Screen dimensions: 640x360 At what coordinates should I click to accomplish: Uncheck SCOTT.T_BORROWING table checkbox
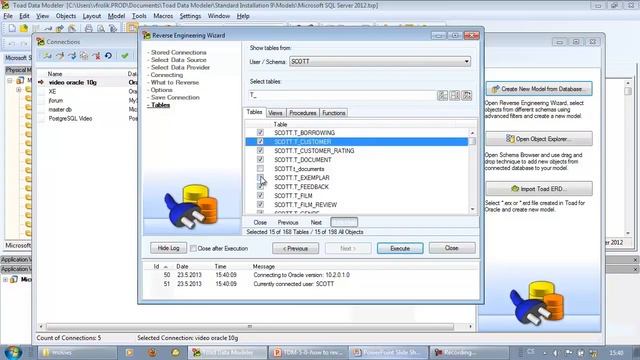coord(260,133)
